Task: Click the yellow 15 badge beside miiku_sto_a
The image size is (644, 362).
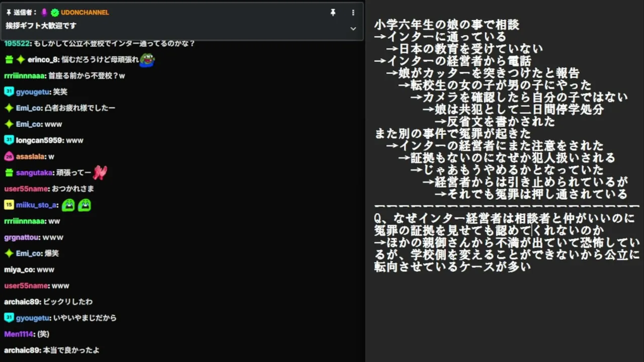Action: 9,205
